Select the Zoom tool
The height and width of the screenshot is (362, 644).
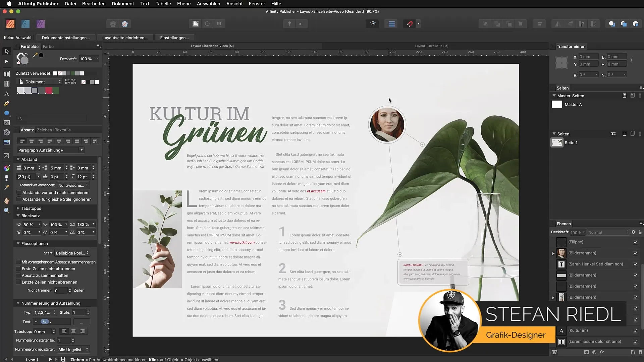coord(7,210)
